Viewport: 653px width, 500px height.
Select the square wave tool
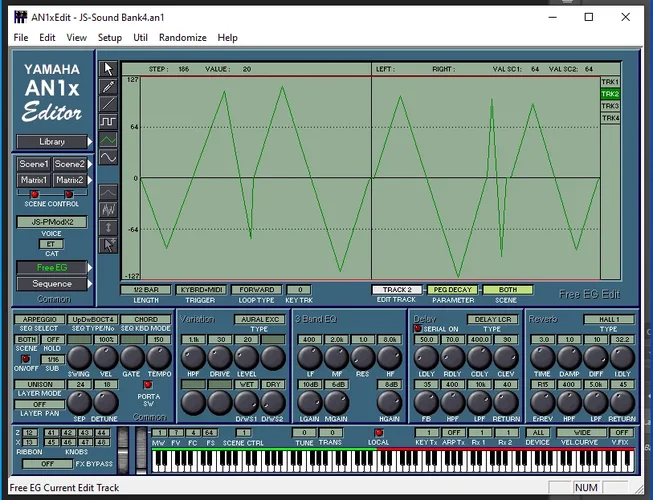tap(108, 122)
